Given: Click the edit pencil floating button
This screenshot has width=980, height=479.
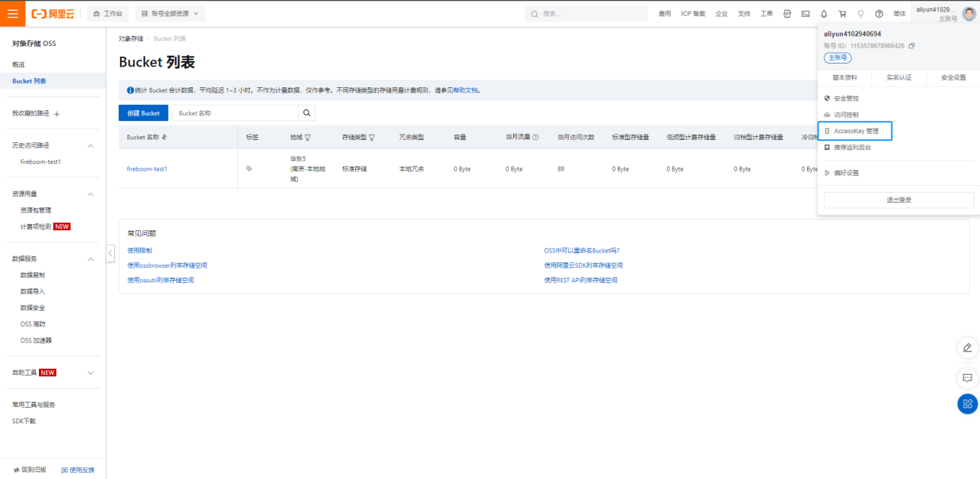Looking at the screenshot, I should (967, 347).
